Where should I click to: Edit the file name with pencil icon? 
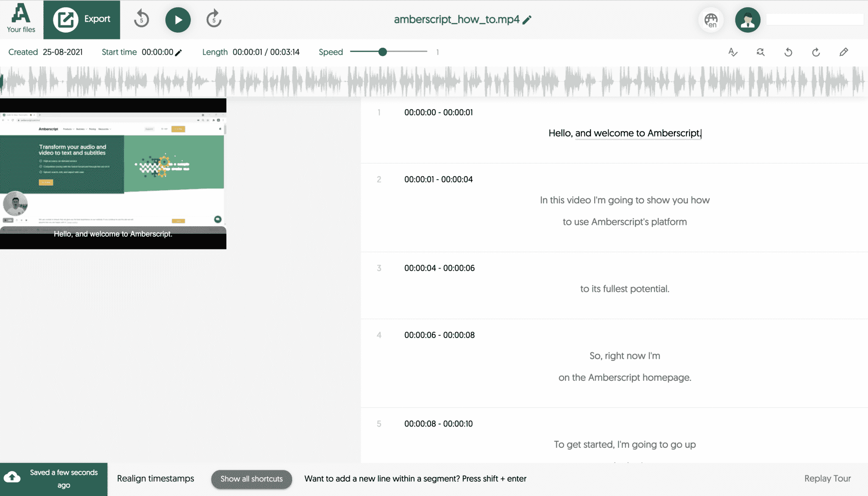point(527,20)
